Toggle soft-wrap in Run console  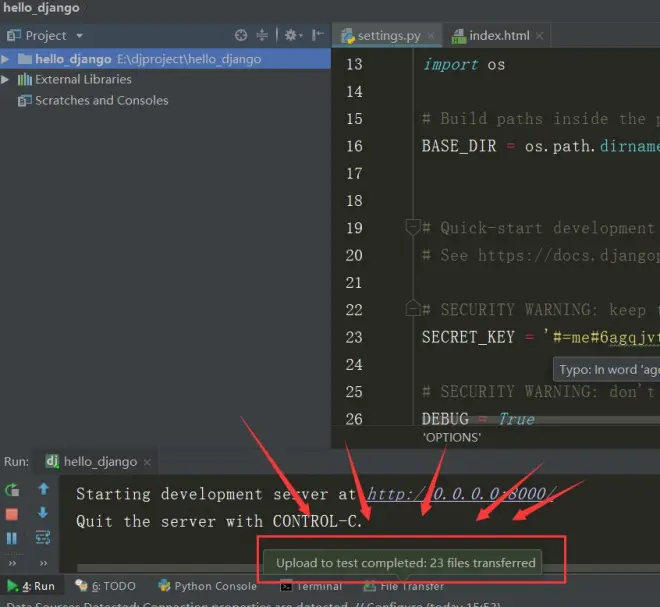[x=43, y=538]
